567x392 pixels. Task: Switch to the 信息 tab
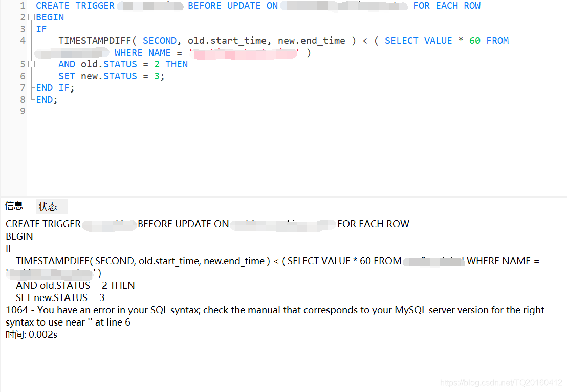(14, 206)
